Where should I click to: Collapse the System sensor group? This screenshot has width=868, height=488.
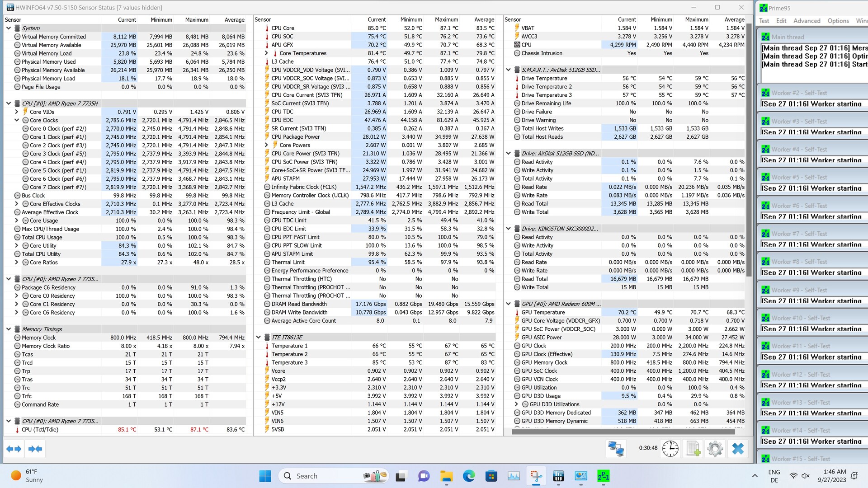point(9,28)
